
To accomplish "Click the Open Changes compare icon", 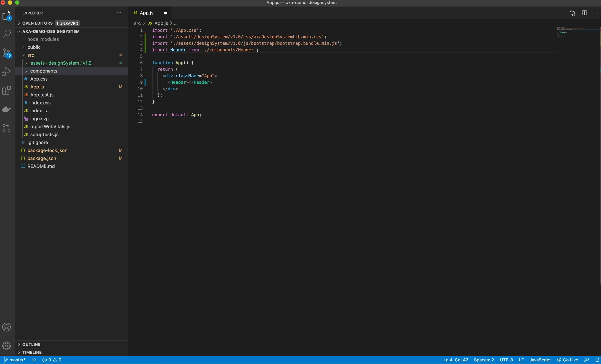I will coord(573,13).
